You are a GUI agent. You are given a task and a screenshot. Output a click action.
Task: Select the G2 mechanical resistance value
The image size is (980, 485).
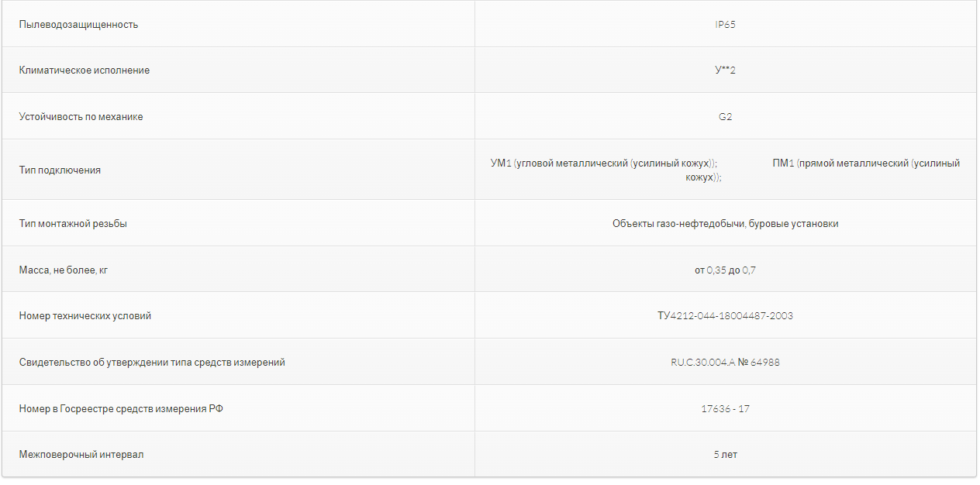tap(725, 117)
